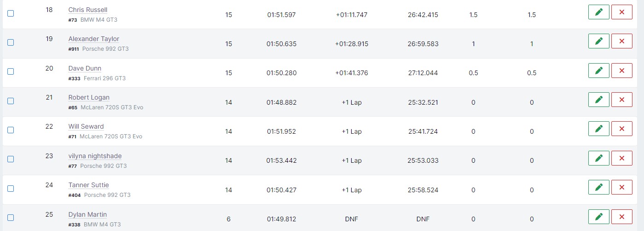
Task: Delete Dylan Martin's result row
Action: click(x=622, y=217)
